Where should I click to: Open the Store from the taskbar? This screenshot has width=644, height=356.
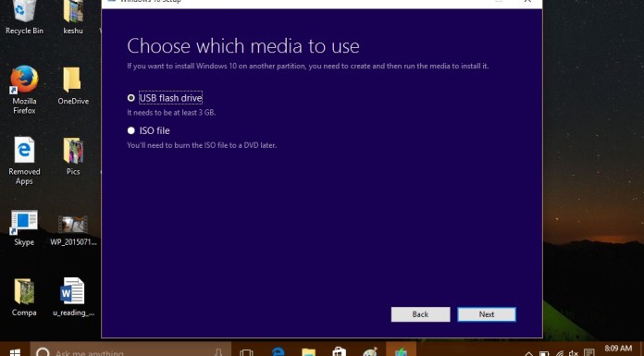340,352
